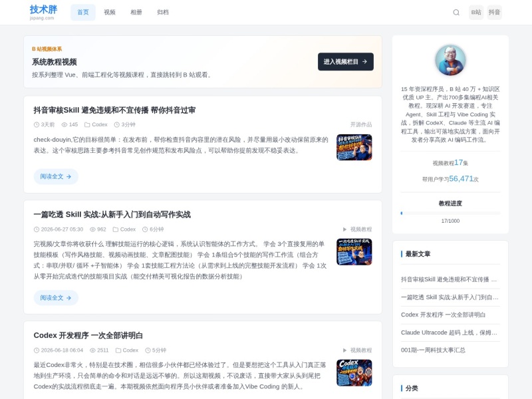Screen dimensions: 532x399
Task: Switch to the 首页 nav tab
Action: (x=83, y=12)
